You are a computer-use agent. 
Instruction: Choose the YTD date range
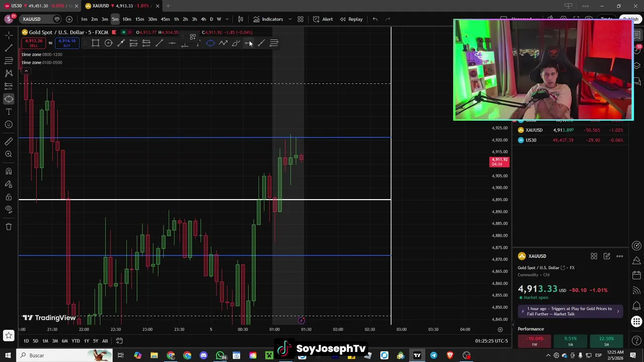coord(75,341)
